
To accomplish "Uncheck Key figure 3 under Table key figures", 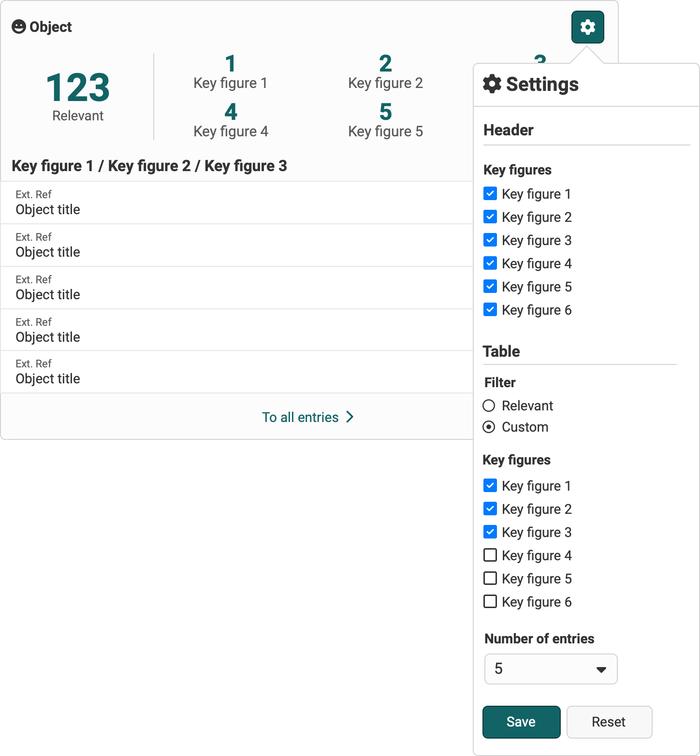I will (x=490, y=532).
